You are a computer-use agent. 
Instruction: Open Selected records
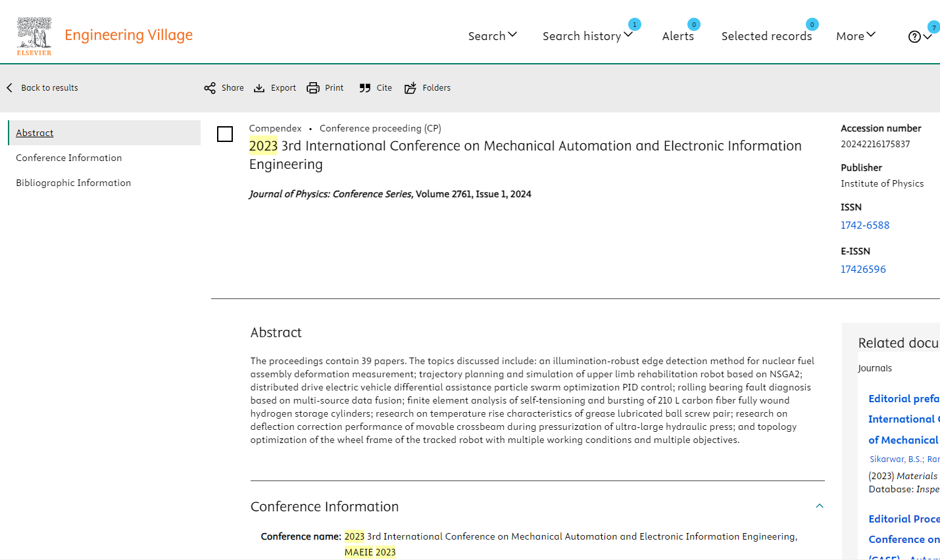[766, 36]
